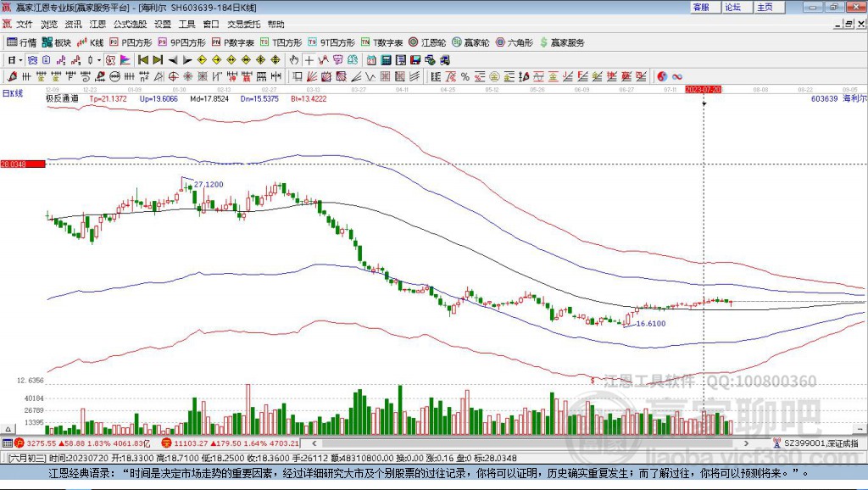868x490 pixels.
Task: Open the T数字表 tool
Action: click(381, 42)
